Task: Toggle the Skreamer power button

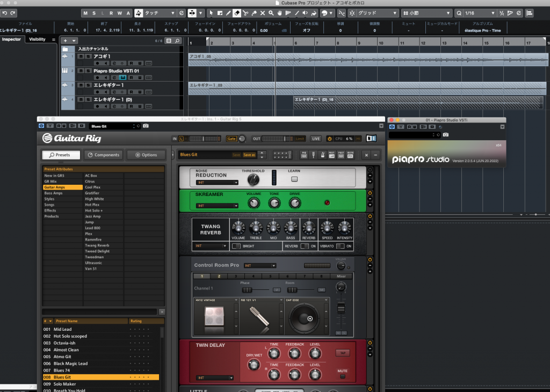Action: pyautogui.click(x=370, y=193)
